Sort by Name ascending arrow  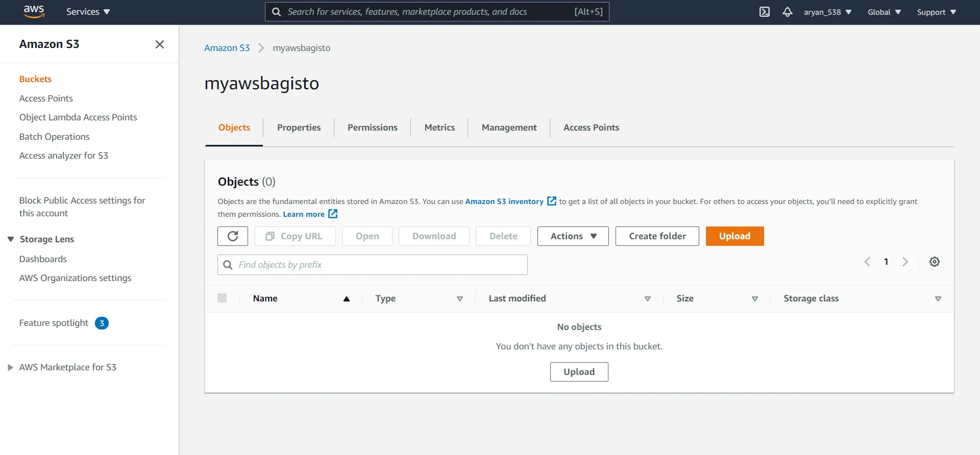pos(347,299)
